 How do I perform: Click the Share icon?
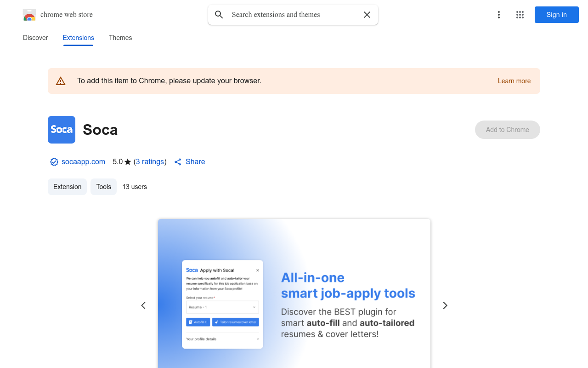coord(178,162)
